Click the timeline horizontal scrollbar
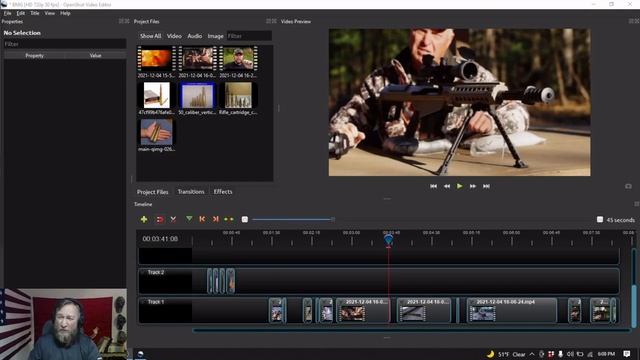This screenshot has width=640, height=360. [x=410, y=331]
